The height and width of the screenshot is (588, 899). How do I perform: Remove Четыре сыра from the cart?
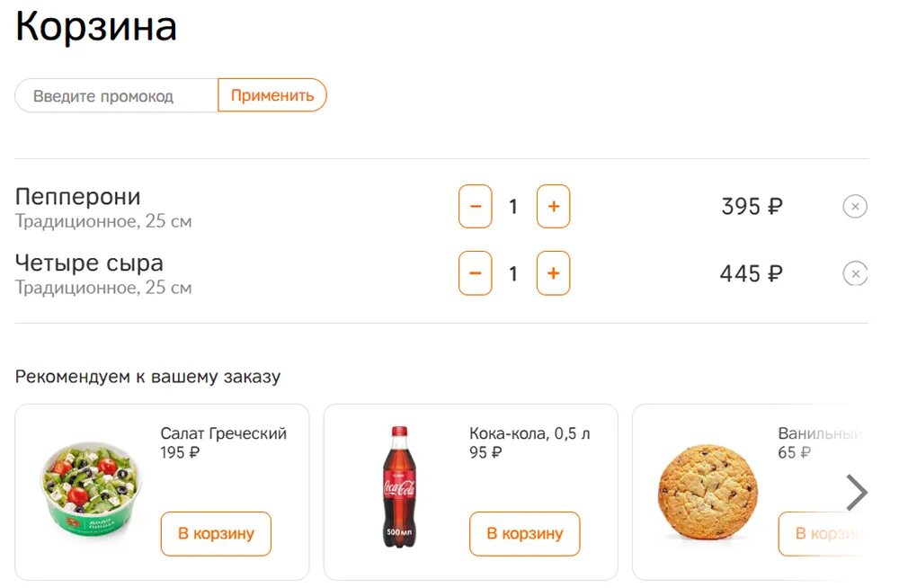coord(854,273)
